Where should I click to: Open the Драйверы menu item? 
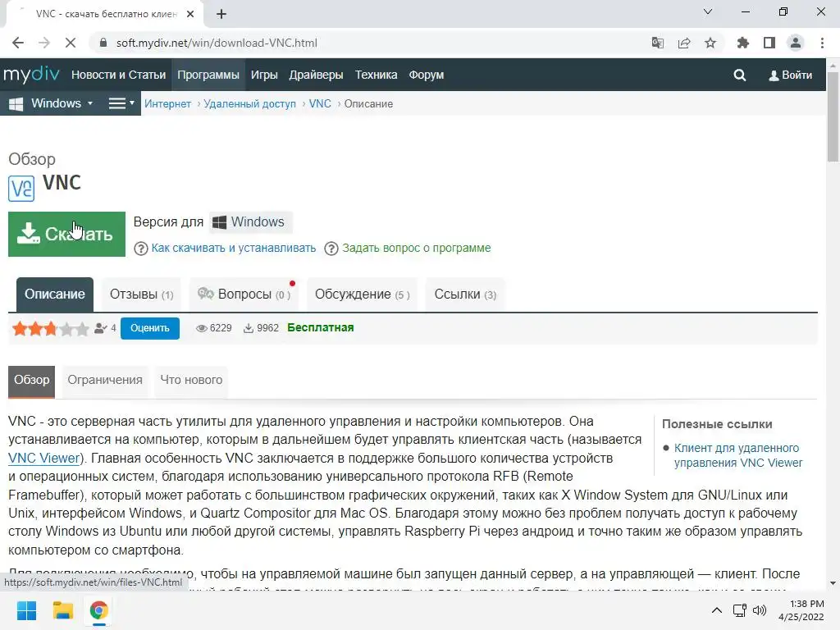(x=316, y=75)
